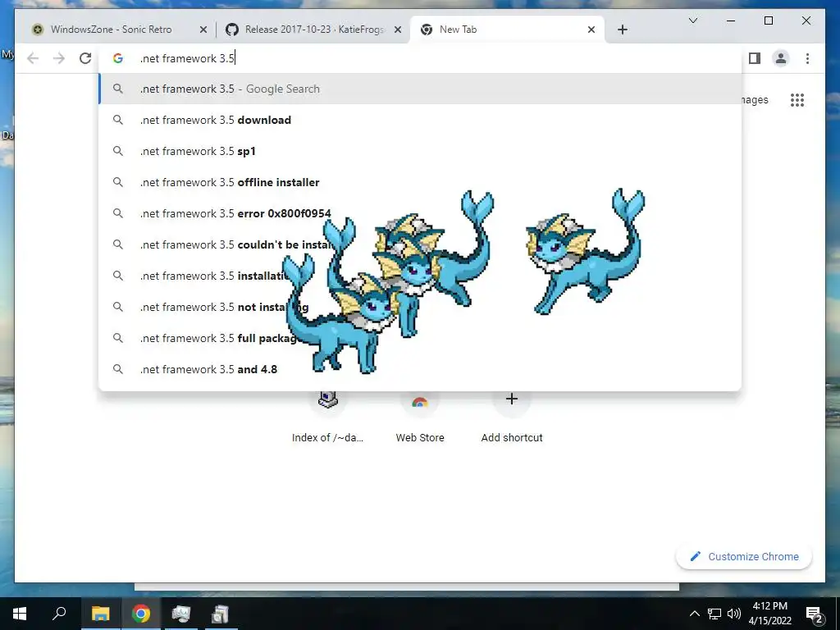Toggle the Chrome side panel icon
840x630 pixels.
[x=755, y=58]
